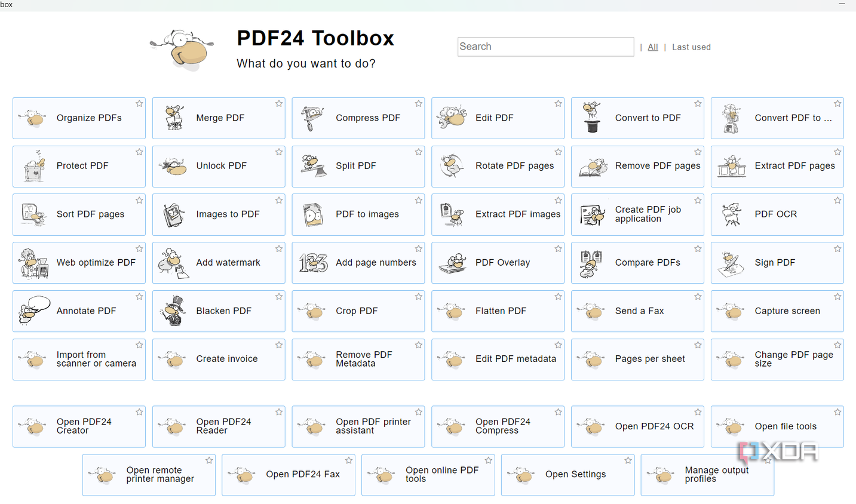This screenshot has height=504, width=856.
Task: Click the PDF OCR sheep icon
Action: [732, 214]
